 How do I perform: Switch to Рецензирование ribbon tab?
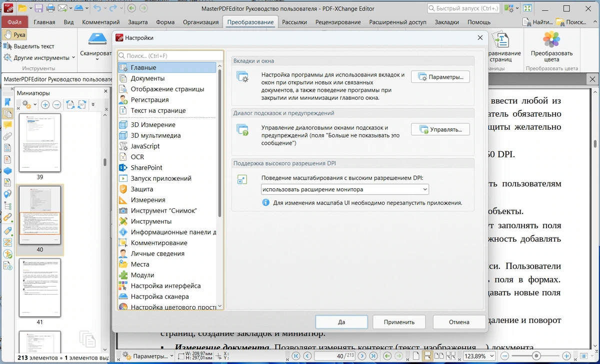click(338, 22)
